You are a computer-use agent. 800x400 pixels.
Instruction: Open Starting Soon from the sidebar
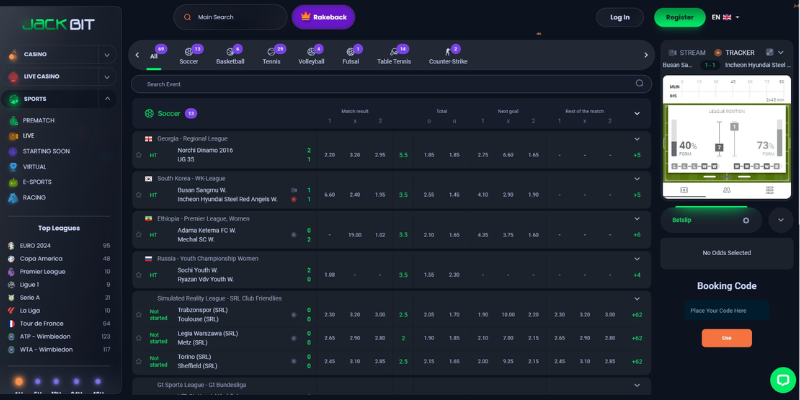(x=46, y=151)
